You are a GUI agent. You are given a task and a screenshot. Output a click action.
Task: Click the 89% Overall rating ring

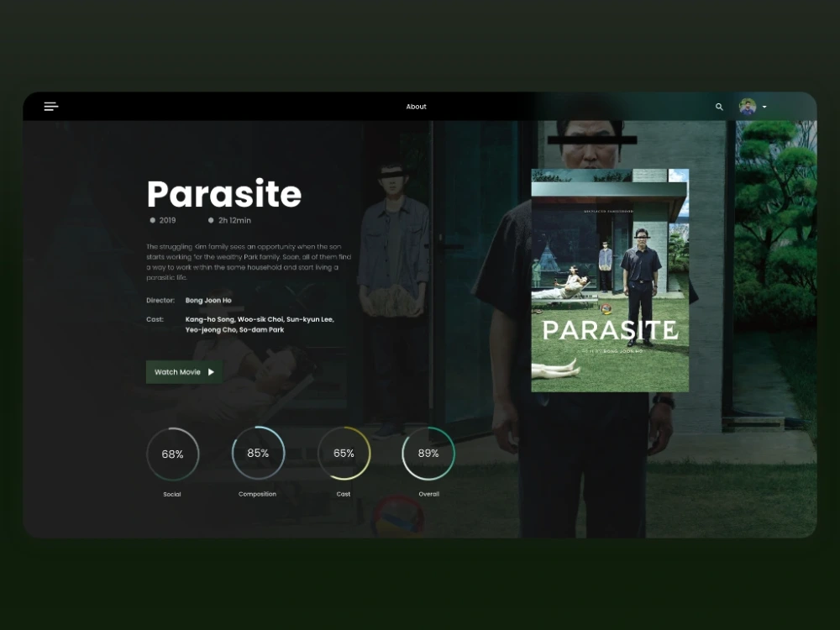(x=428, y=454)
